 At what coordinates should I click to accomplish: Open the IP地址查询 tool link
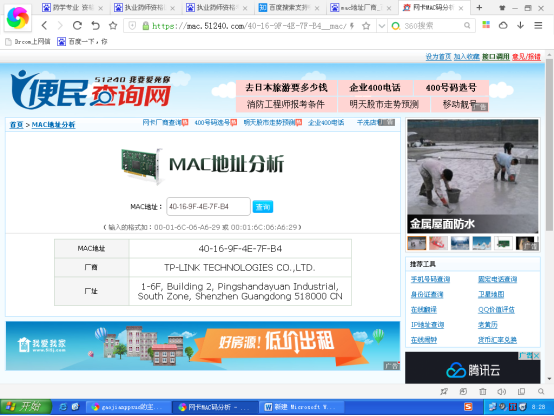coord(427,325)
